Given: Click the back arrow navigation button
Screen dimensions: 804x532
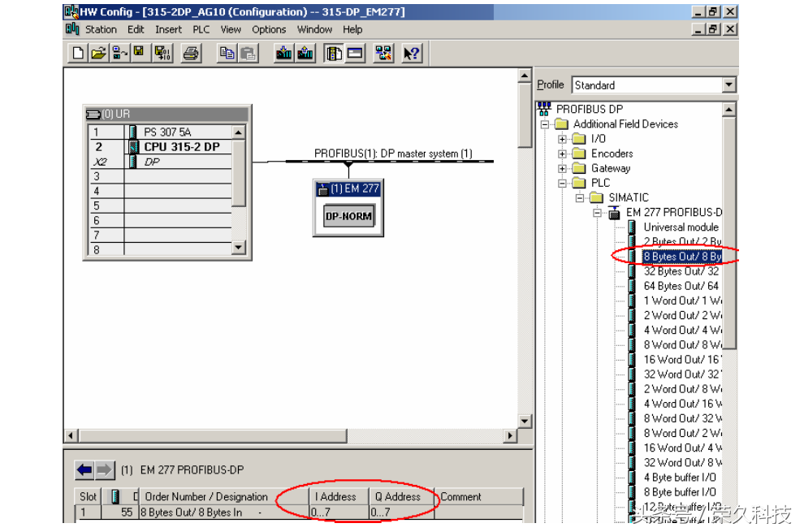Looking at the screenshot, I should pyautogui.click(x=84, y=469).
